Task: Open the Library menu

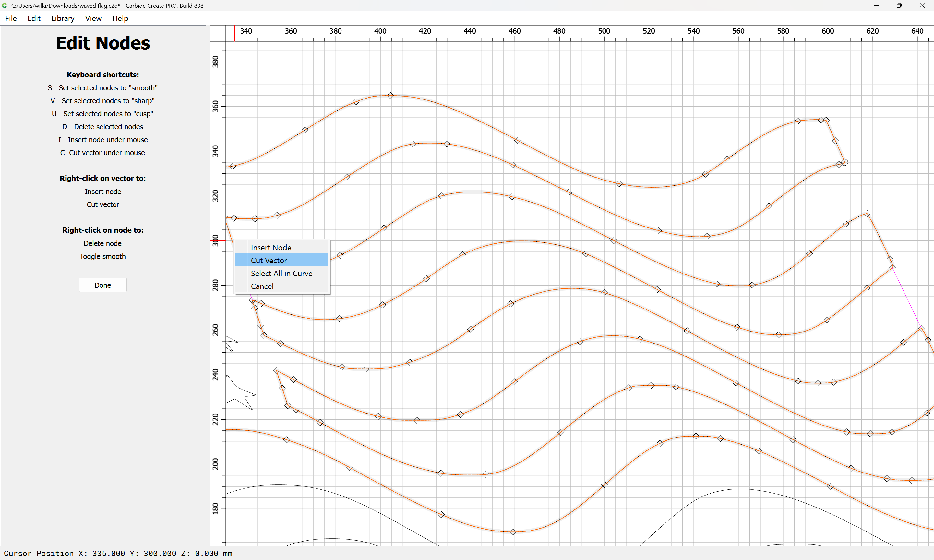Action: 63,18
